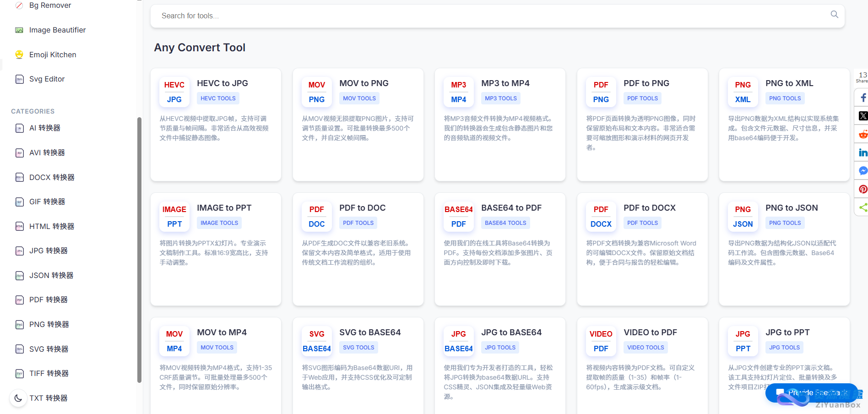The image size is (868, 414).
Task: Open Image Beautifier tool
Action: [x=57, y=30]
